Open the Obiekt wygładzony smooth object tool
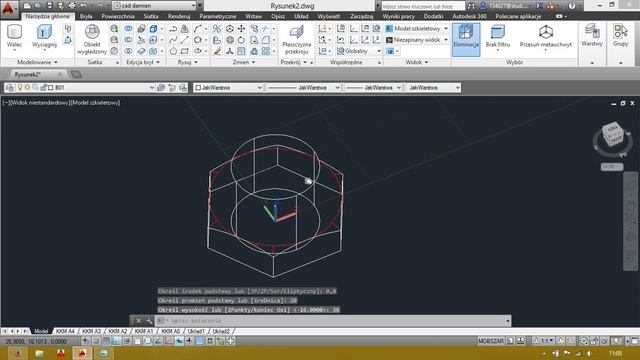Screen dimensions: 640x360 [92, 39]
